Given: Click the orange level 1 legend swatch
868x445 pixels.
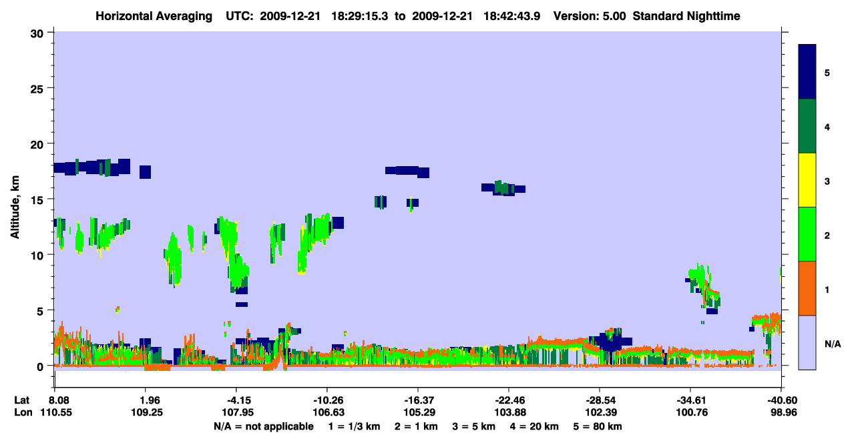Looking at the screenshot, I should tap(807, 288).
